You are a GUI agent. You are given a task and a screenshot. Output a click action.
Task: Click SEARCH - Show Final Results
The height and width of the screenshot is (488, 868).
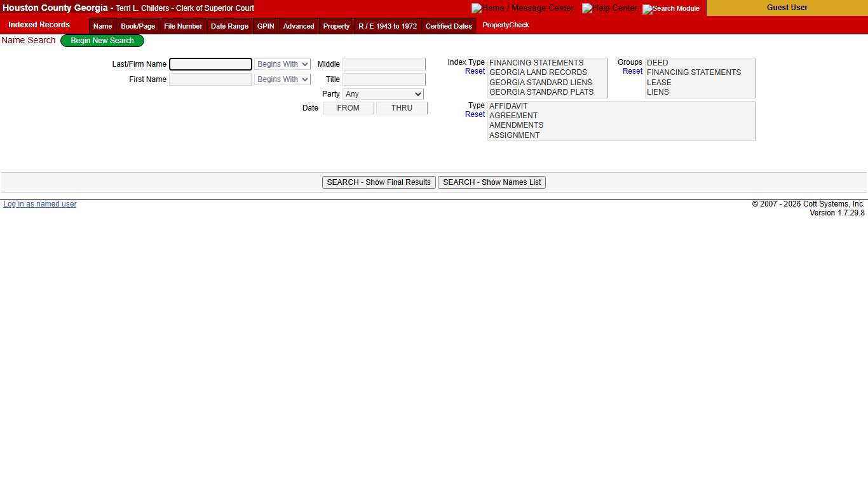coord(379,182)
